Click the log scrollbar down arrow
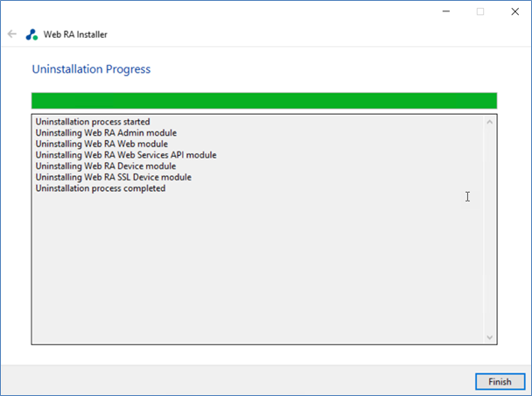Viewport: 532px width, 396px height. point(490,337)
